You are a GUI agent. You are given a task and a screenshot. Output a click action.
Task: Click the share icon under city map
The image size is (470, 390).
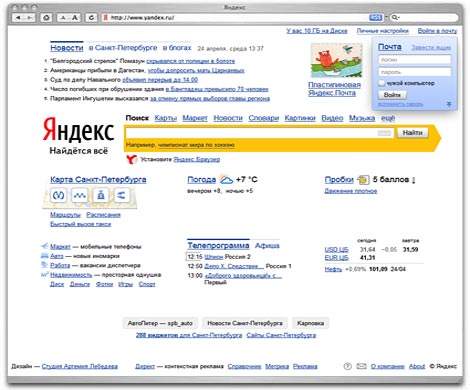(122, 195)
